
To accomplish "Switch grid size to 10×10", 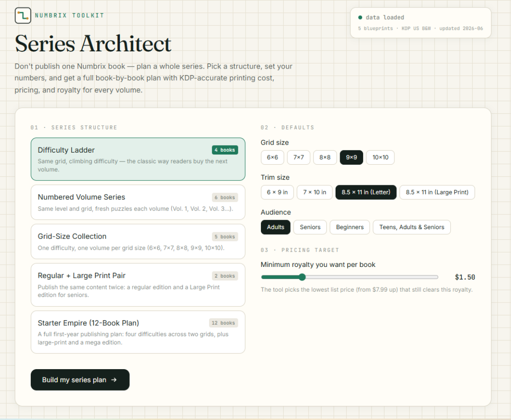I will pyautogui.click(x=380, y=157).
